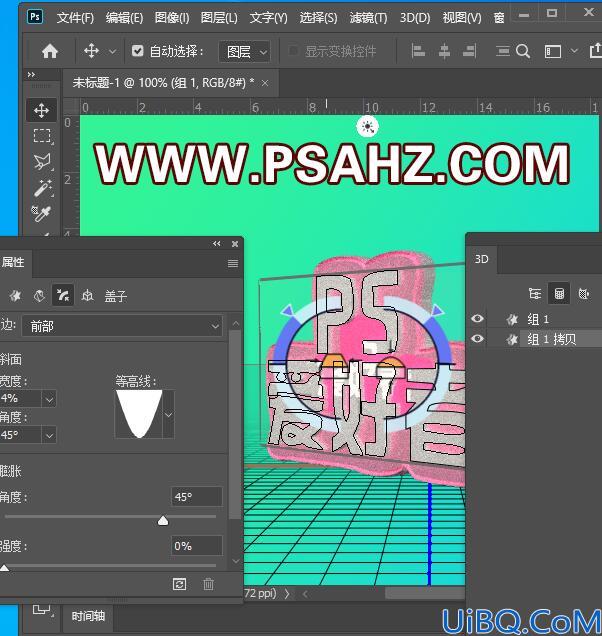Open the Deform properties icon
Image resolution: width=602 pixels, height=636 pixels.
click(39, 296)
